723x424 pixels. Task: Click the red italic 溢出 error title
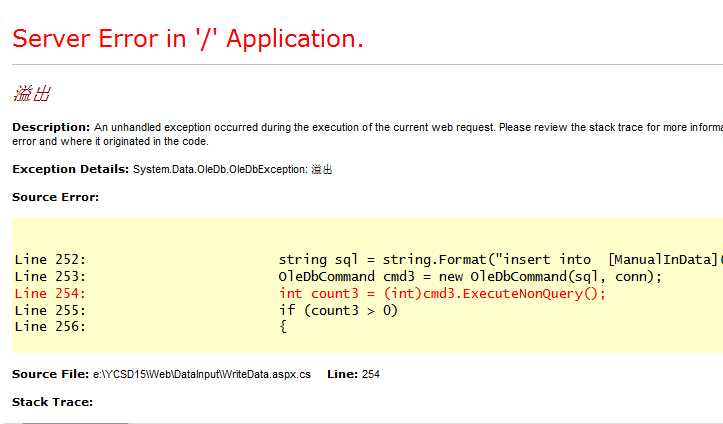pyautogui.click(x=31, y=94)
